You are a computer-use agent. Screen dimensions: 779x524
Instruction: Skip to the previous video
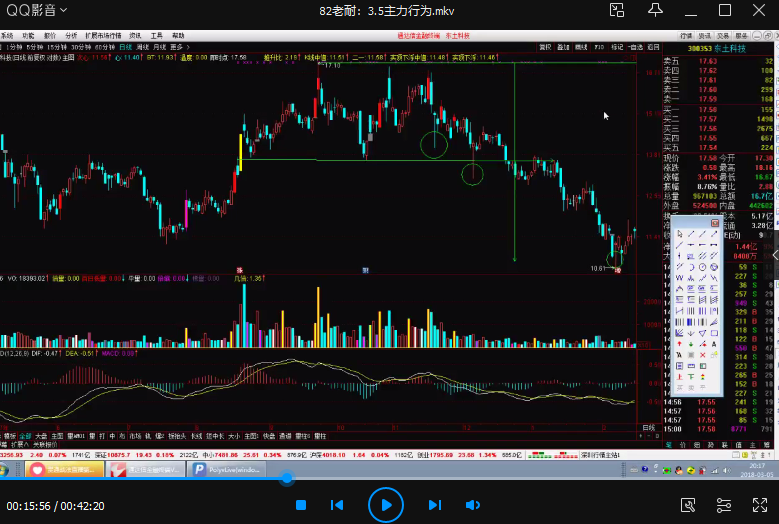pyautogui.click(x=337, y=505)
